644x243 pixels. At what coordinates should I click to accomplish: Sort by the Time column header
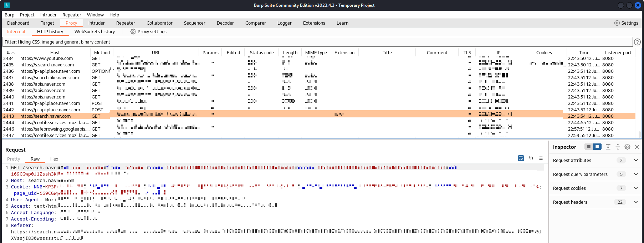click(x=584, y=53)
